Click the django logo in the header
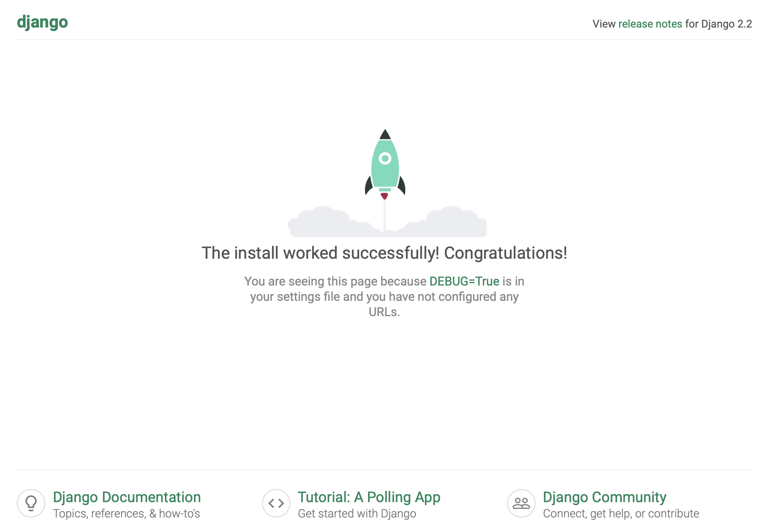This screenshot has width=770, height=532. tap(43, 23)
